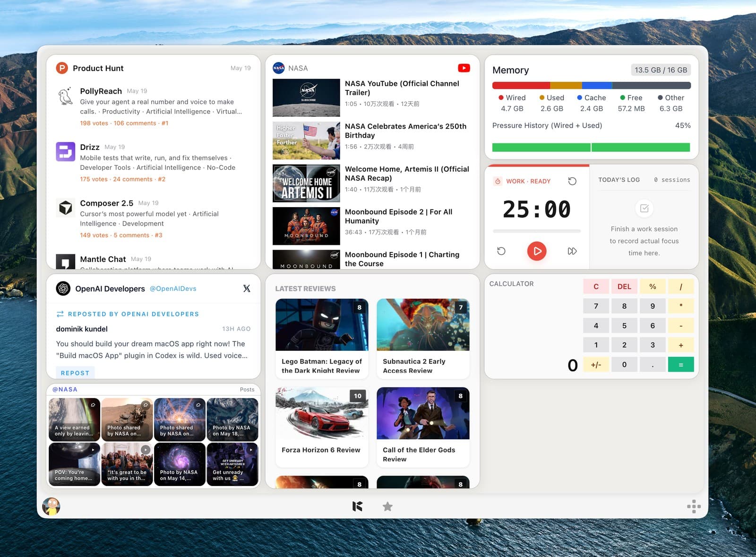Click the Composer 2.5 cube icon
This screenshot has width=756, height=557.
(65, 208)
